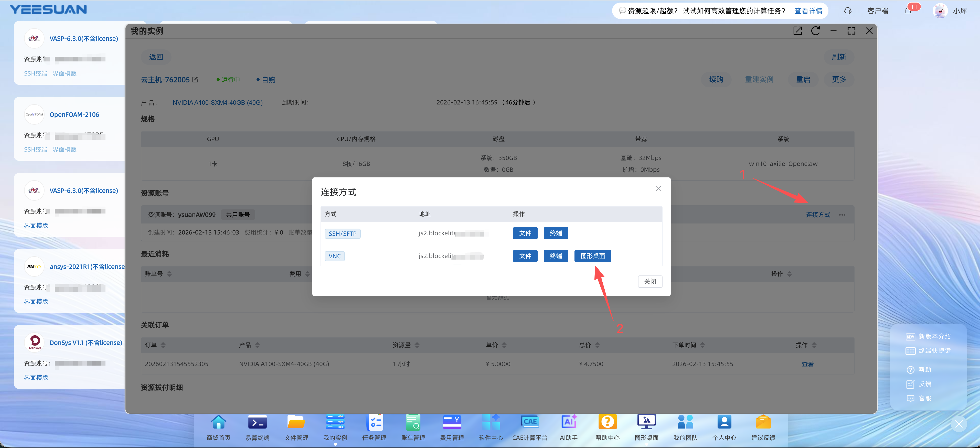This screenshot has width=980, height=448.
Task: Click the customer service headset icon
Action: coord(848,11)
